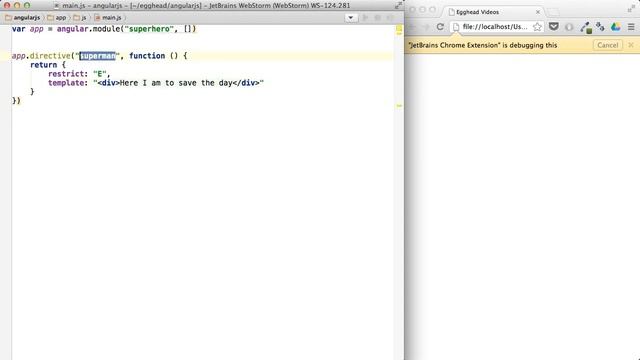
Task: Click the gears extension icon in Chrome
Action: click(600, 27)
